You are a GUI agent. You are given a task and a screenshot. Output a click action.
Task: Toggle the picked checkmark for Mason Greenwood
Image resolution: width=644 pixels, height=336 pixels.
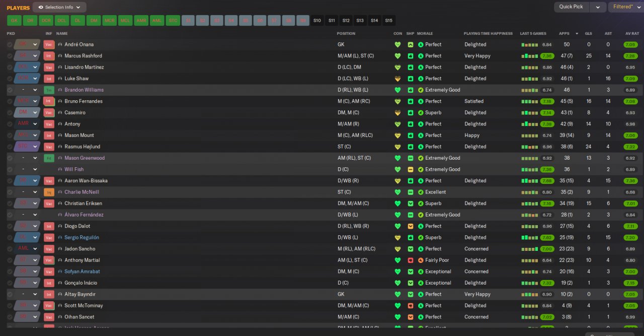10,158
